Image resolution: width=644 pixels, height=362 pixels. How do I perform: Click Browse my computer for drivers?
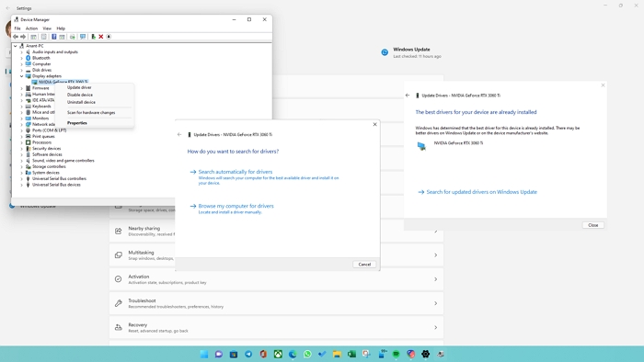[x=236, y=206]
